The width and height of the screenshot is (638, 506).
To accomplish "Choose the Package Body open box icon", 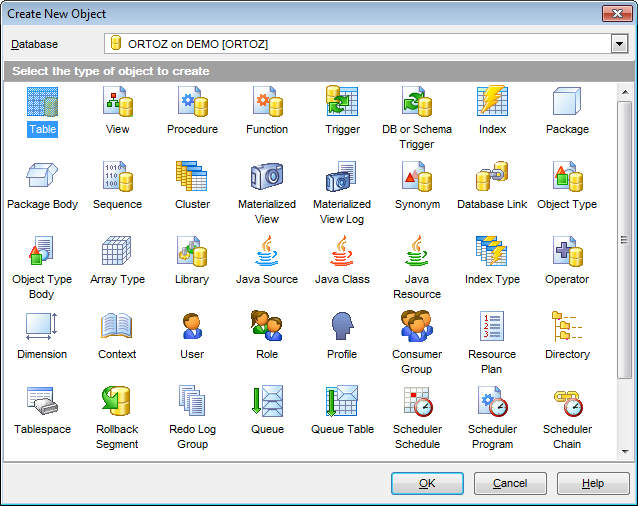I will pyautogui.click(x=42, y=175).
